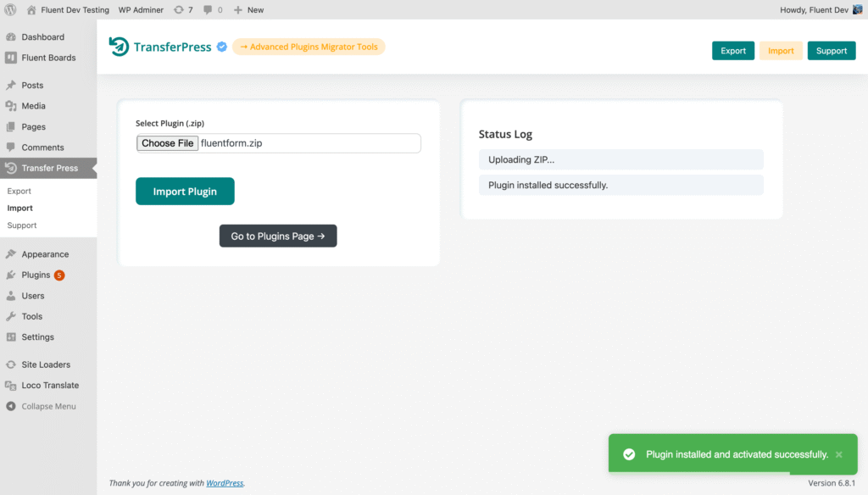
Task: Click the Plugins plug icon
Action: [x=11, y=275]
